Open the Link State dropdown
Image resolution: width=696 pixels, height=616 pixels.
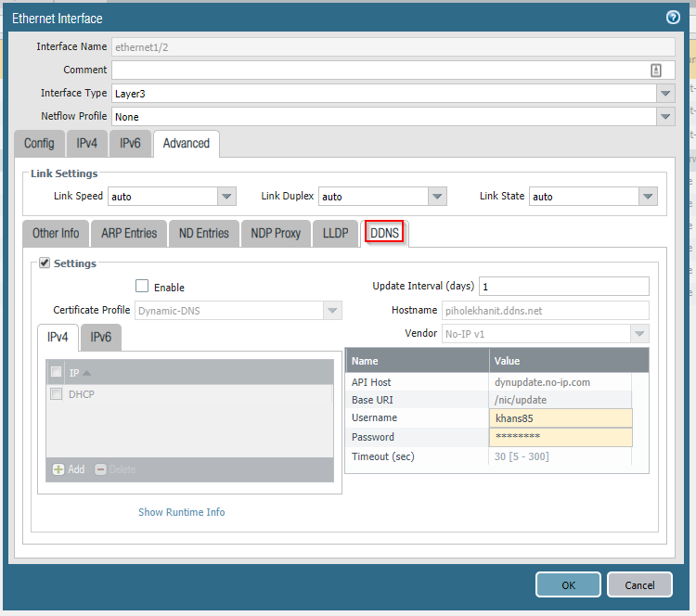point(648,197)
